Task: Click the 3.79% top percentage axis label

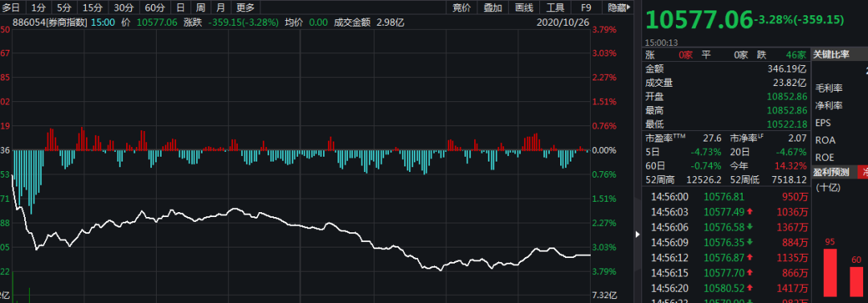Action: (x=604, y=30)
